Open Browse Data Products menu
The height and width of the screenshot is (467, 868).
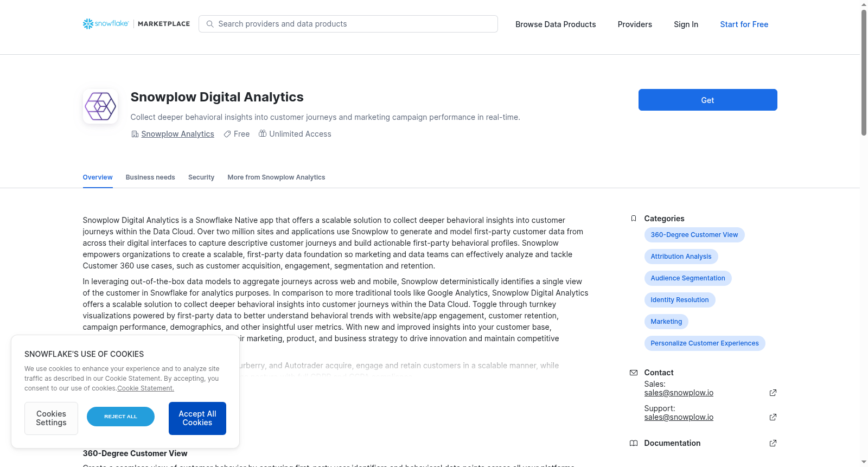click(x=556, y=24)
